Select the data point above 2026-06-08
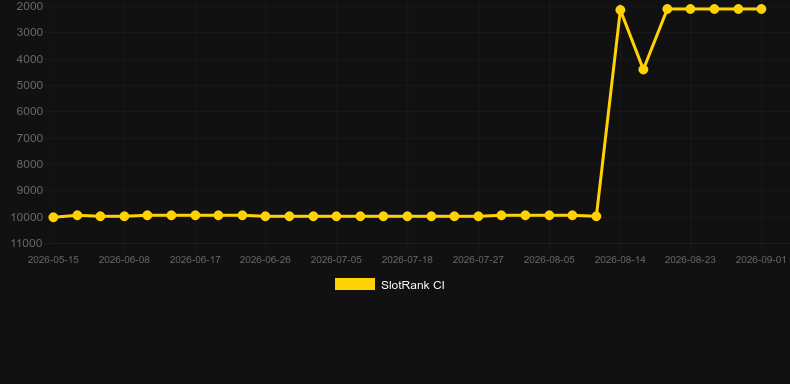This screenshot has height=384, width=790. [x=124, y=216]
